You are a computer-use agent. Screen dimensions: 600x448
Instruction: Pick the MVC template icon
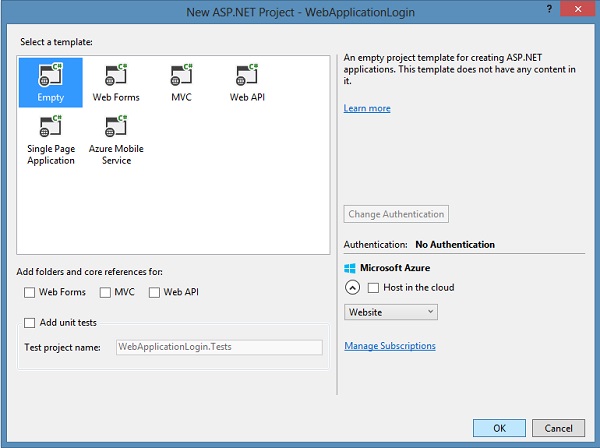(x=181, y=75)
